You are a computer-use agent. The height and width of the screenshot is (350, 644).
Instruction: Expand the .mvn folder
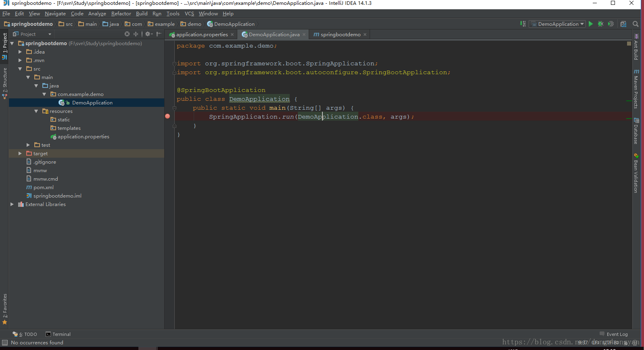tap(20, 60)
